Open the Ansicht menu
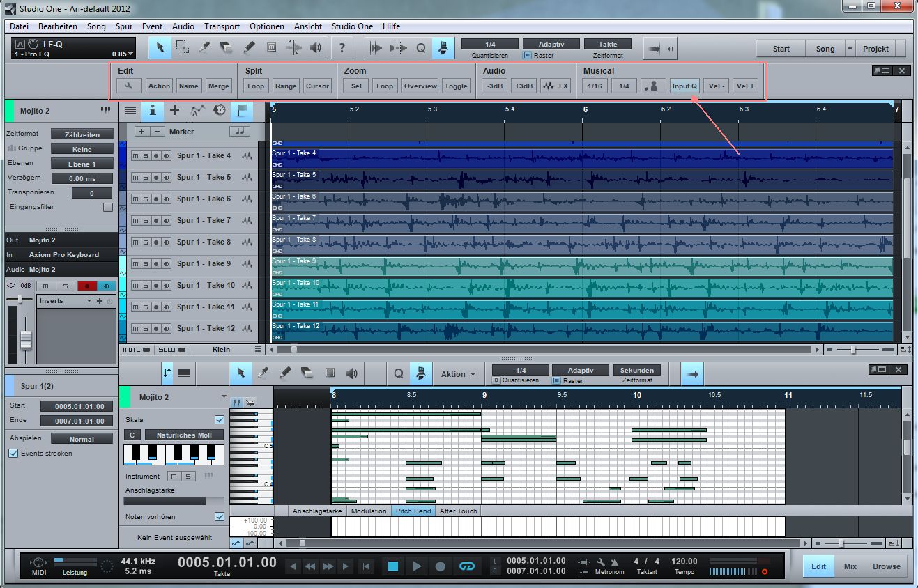Viewport: 918px width, 588px height. tap(308, 26)
